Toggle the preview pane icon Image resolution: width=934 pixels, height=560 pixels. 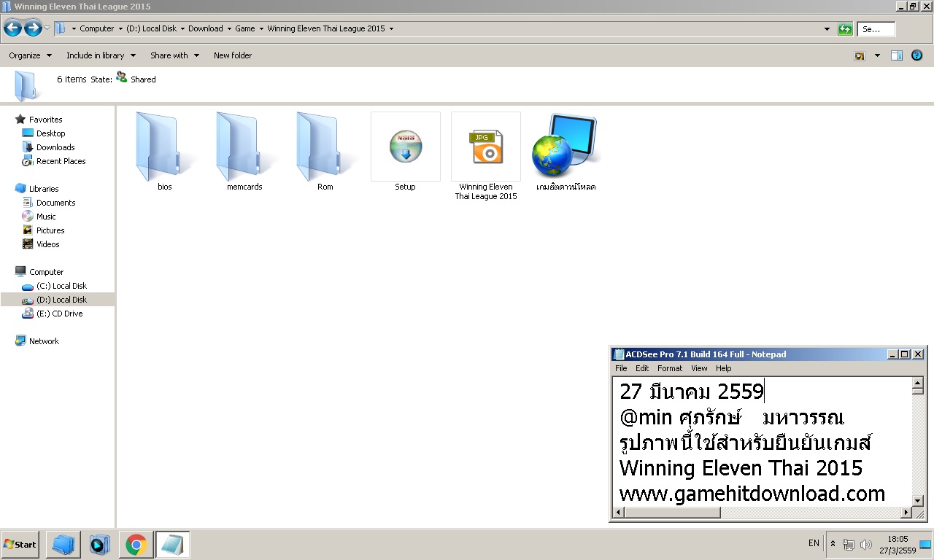click(897, 55)
